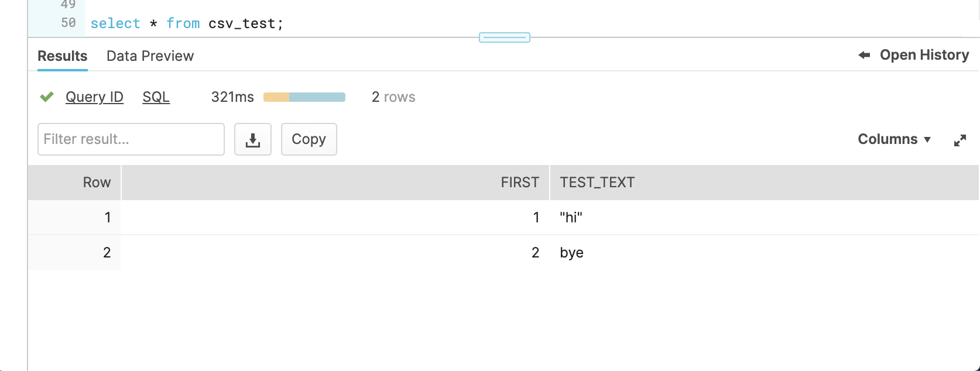Click the Columns dropdown arrow
The image size is (980, 371).
pos(927,140)
